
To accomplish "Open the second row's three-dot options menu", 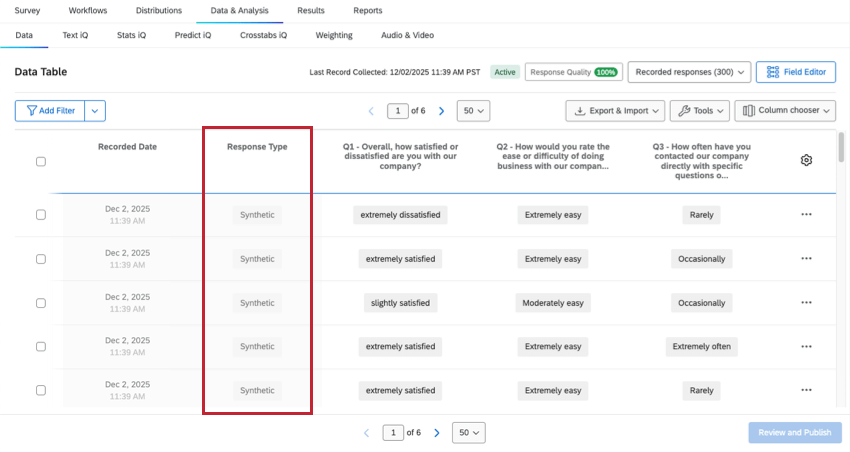I will pyautogui.click(x=806, y=259).
